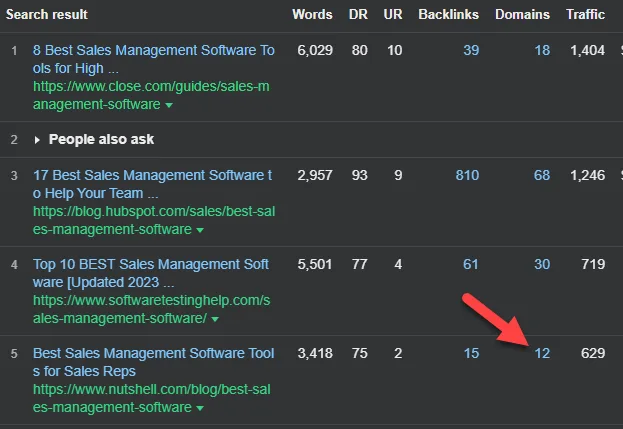The height and width of the screenshot is (429, 623).
Task: Open referring domains count 68
Action: (542, 176)
